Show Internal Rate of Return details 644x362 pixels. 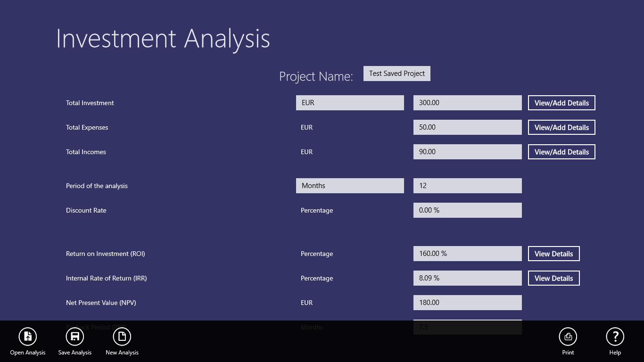click(x=553, y=278)
